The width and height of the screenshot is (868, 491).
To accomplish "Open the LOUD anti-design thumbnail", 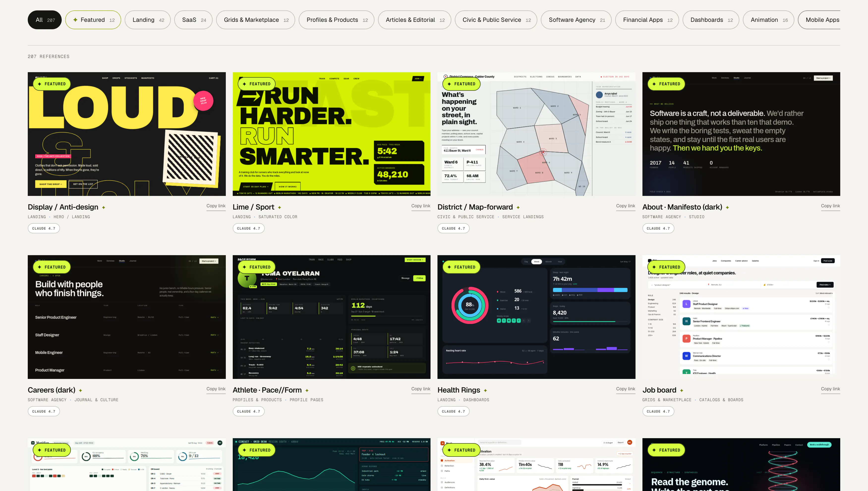I will (127, 134).
